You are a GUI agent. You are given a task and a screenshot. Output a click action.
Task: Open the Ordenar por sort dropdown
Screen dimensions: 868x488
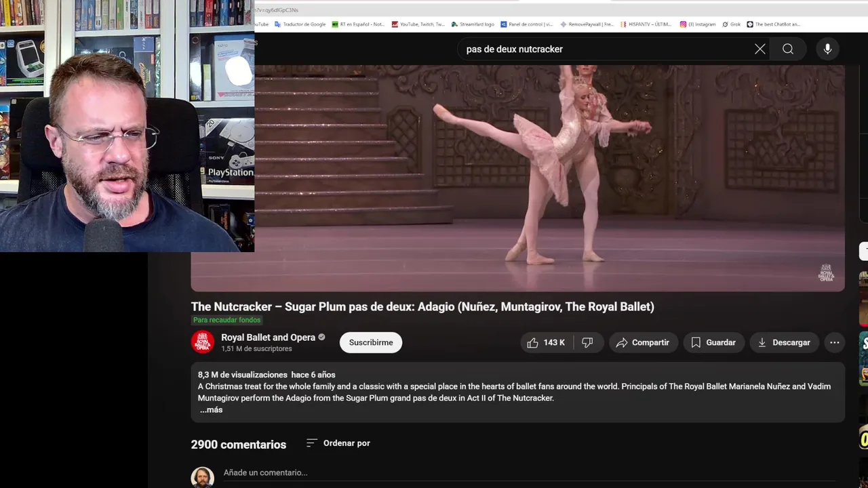(338, 443)
